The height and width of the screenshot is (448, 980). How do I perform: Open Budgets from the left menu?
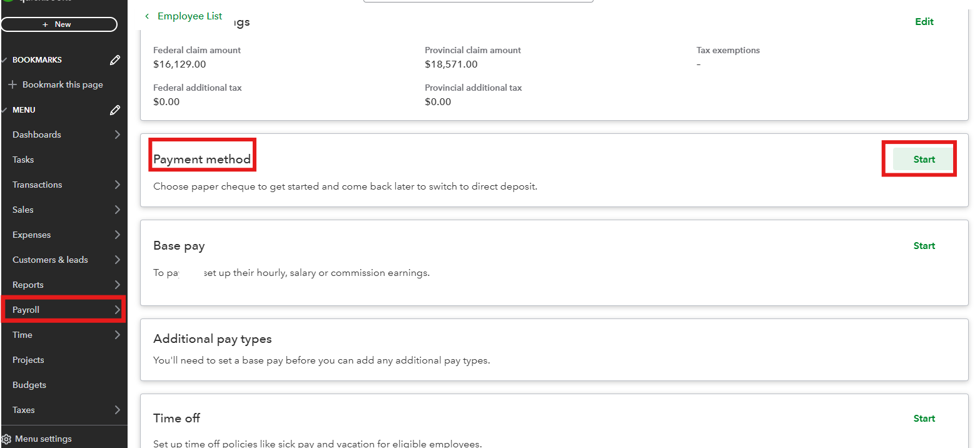(29, 385)
